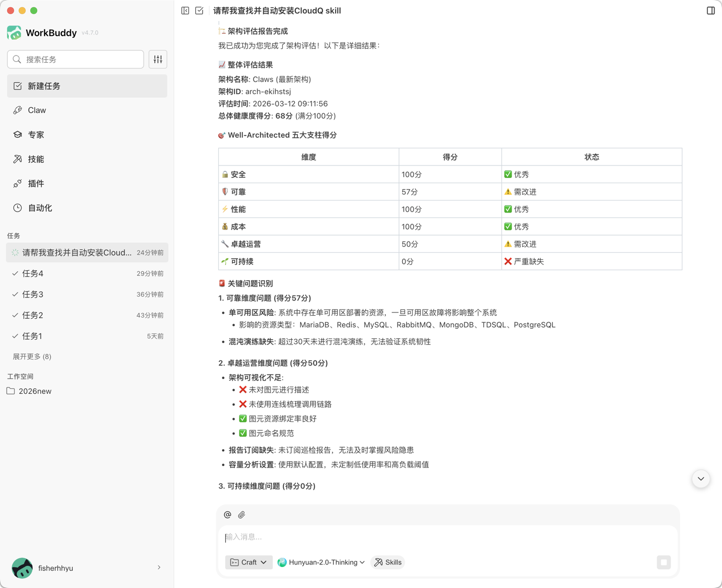Click the version label v4.7.0
The height and width of the screenshot is (588, 722).
[90, 32]
